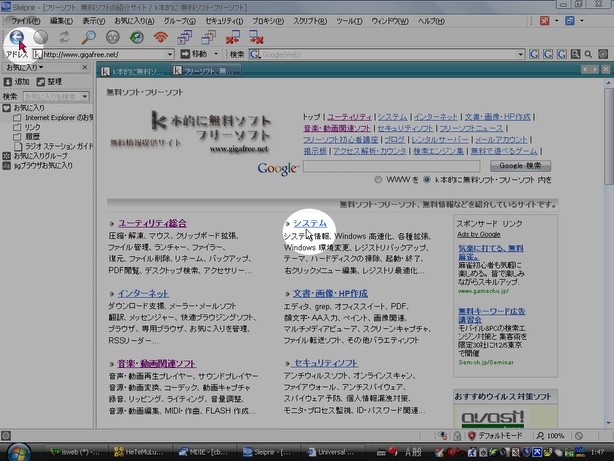Switch to the HeTeMuLu taskbar window
The height and width of the screenshot is (461, 614).
coord(139,452)
